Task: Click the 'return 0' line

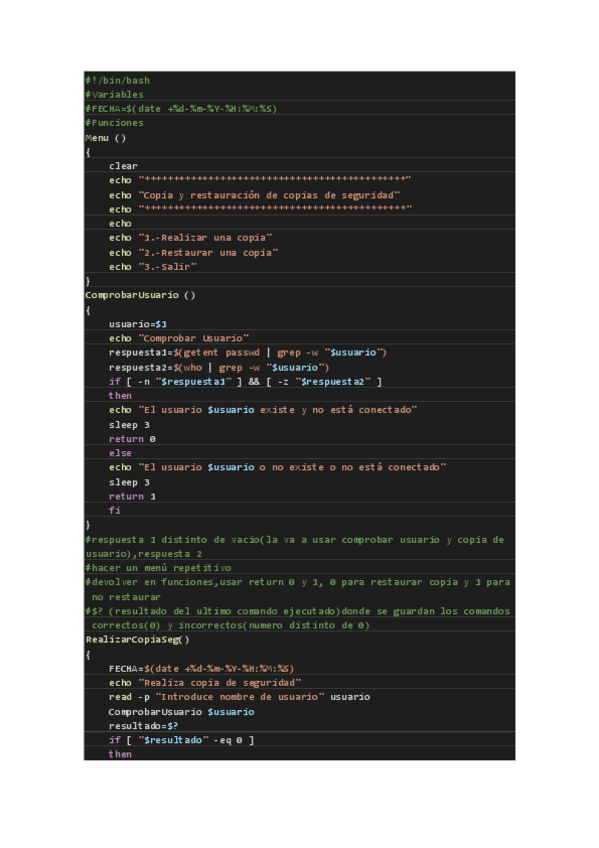Action: point(132,439)
